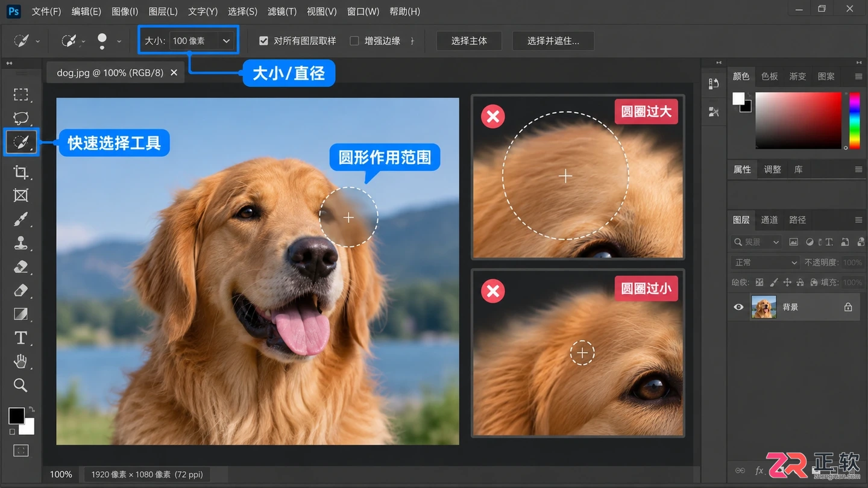Filter layers by pixel layer icon
The height and width of the screenshot is (488, 868).
(793, 242)
